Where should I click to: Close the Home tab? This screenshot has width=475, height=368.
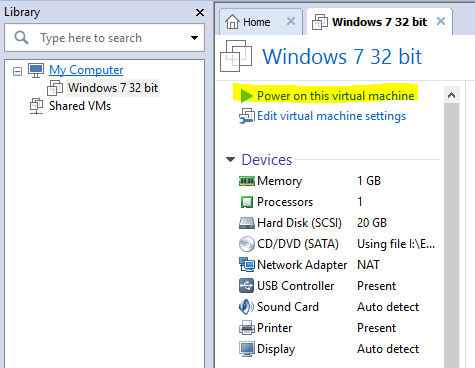click(x=291, y=21)
